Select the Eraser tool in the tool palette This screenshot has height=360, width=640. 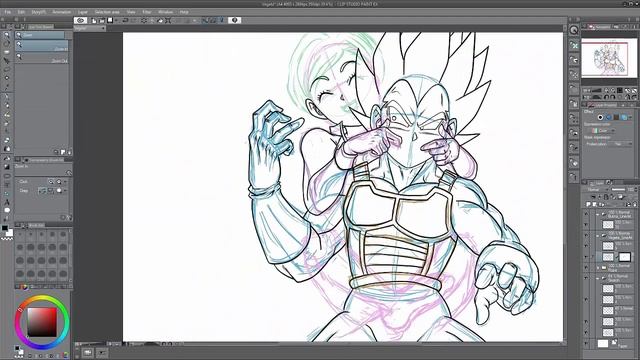click(7, 140)
